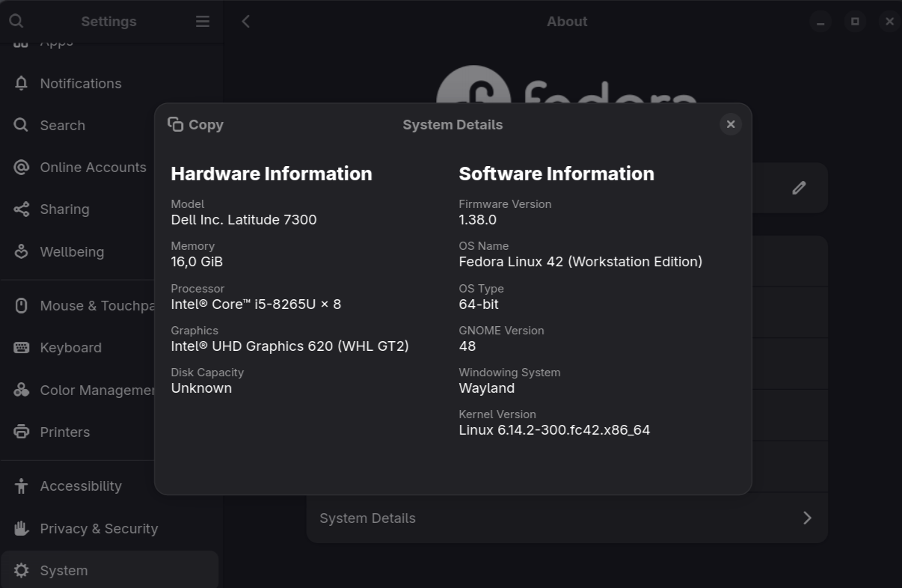Click the Sharing icon in sidebar

click(21, 209)
